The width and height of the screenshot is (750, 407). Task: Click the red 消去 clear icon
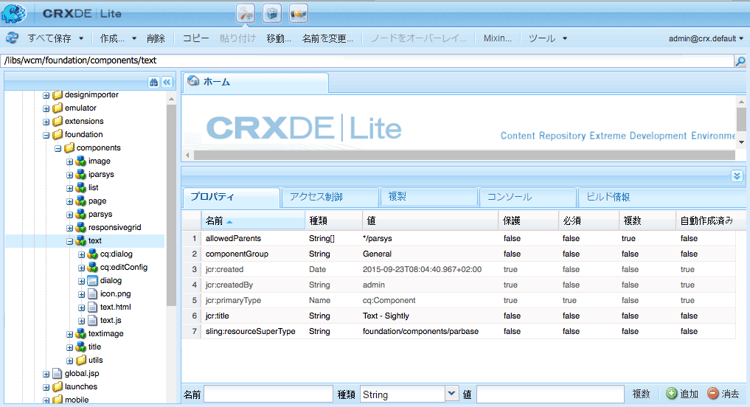[x=713, y=394]
